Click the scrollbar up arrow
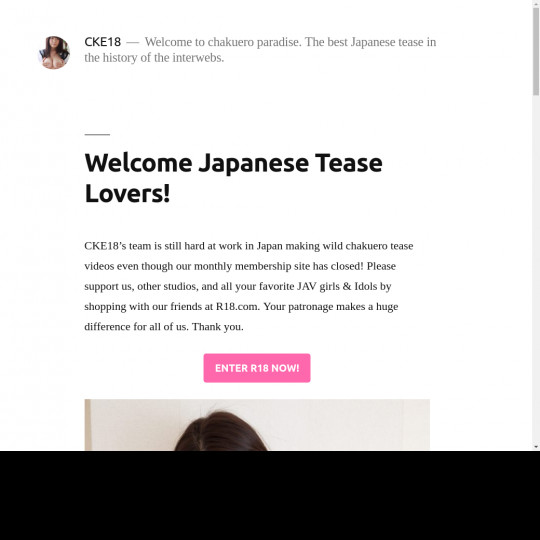 tap(536, 3)
